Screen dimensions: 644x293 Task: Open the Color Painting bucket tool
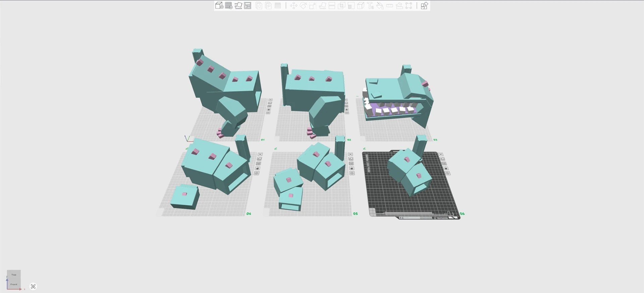tap(380, 5)
